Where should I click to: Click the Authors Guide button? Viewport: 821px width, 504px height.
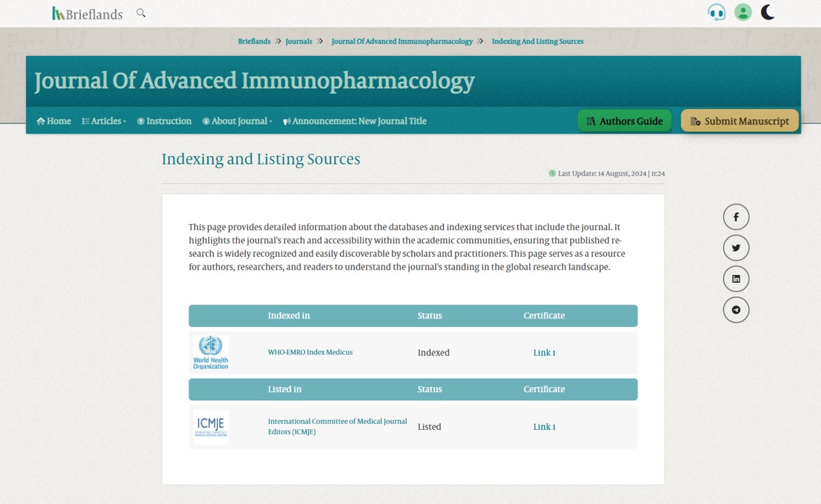click(x=624, y=121)
